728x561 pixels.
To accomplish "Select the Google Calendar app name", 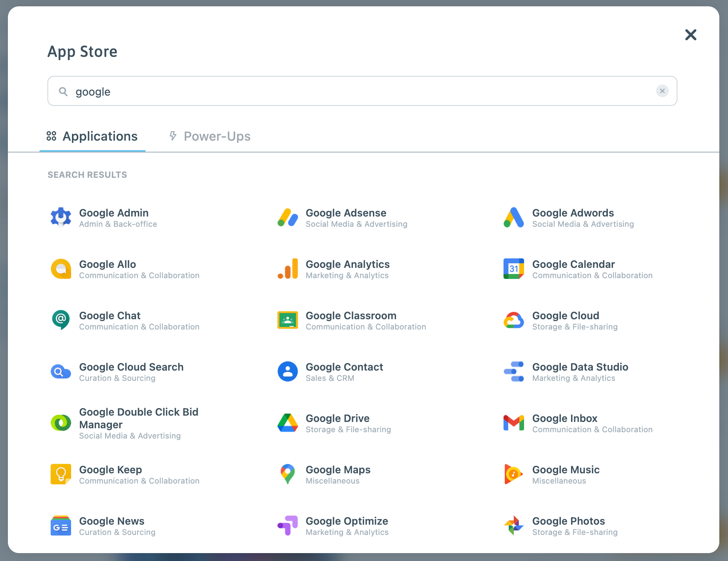I will [573, 264].
